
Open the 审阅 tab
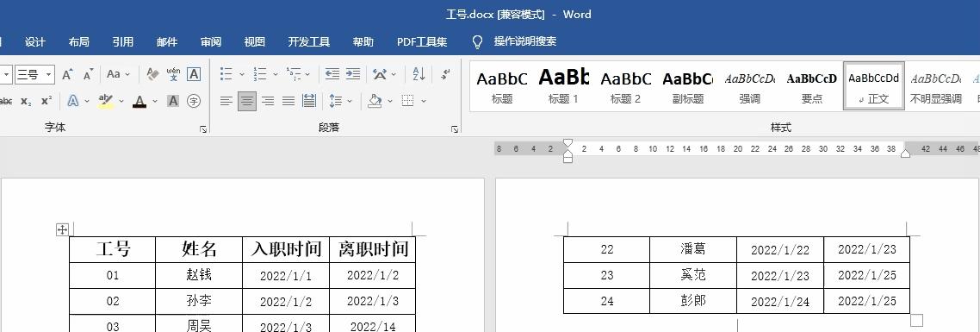click(211, 42)
